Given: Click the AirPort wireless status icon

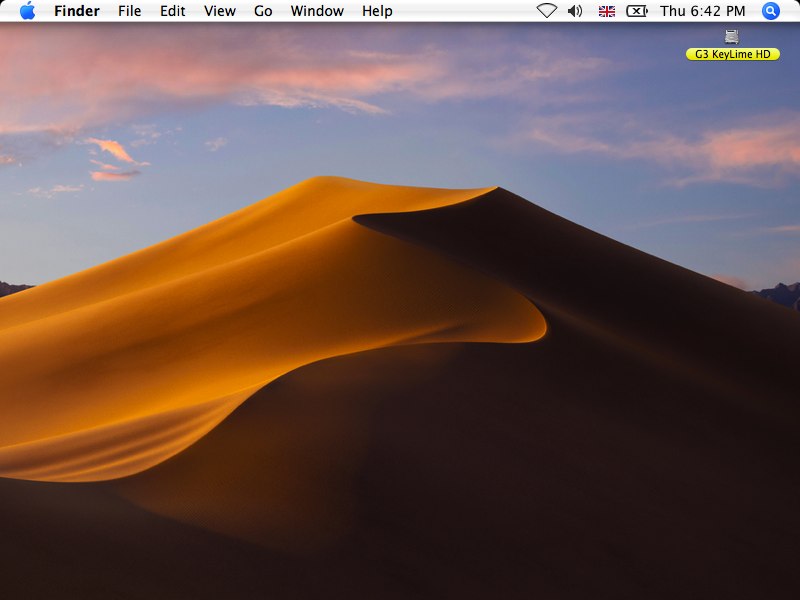Looking at the screenshot, I should (x=546, y=11).
